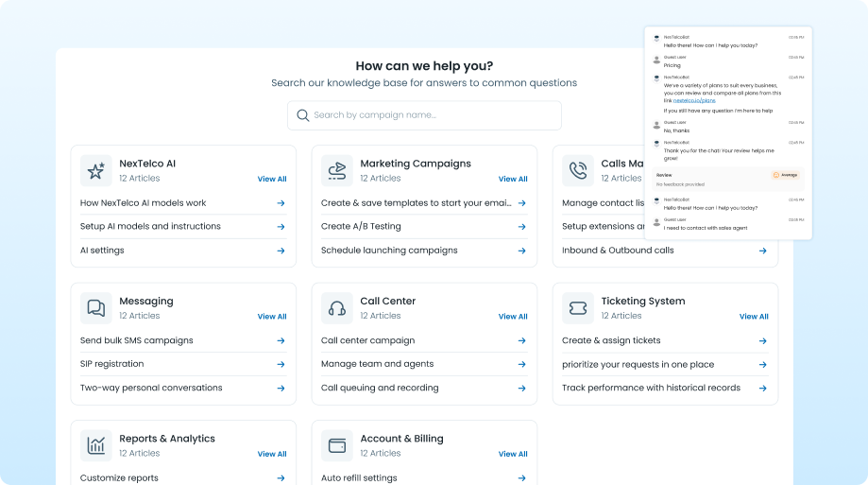Click the NexTelco AI sparkle stars icon
The height and width of the screenshot is (485, 868).
96,170
